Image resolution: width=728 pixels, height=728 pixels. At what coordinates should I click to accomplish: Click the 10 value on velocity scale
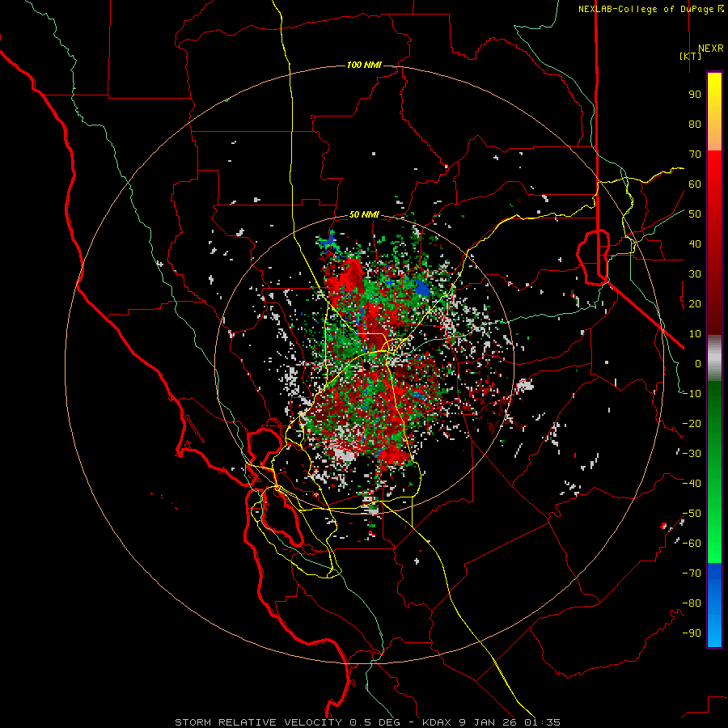[695, 334]
